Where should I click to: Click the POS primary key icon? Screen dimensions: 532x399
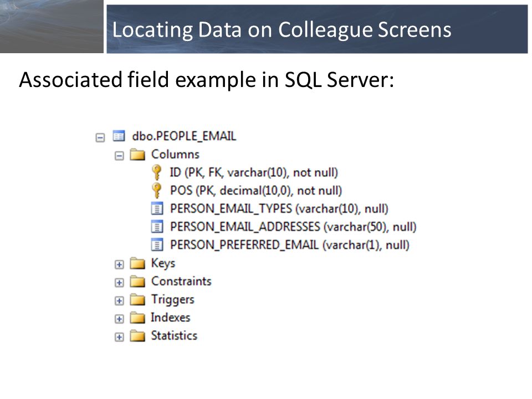pyautogui.click(x=156, y=191)
